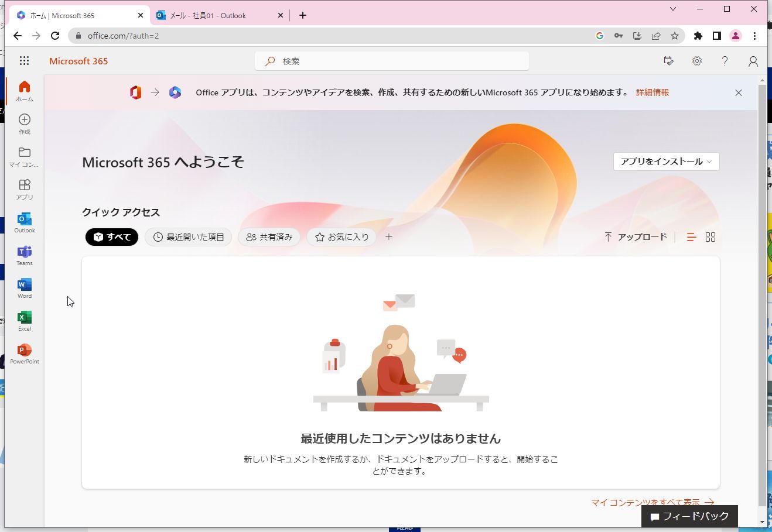Dismiss the Microsoft 365 banner
Viewport: 772px width, 532px height.
(x=739, y=92)
